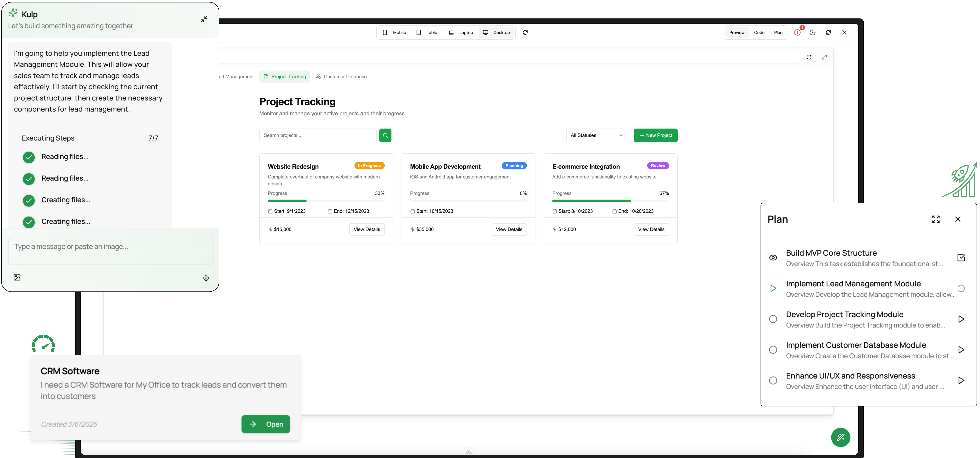Open the CRM Software project card
The width and height of the screenshot is (980, 458).
point(266,424)
